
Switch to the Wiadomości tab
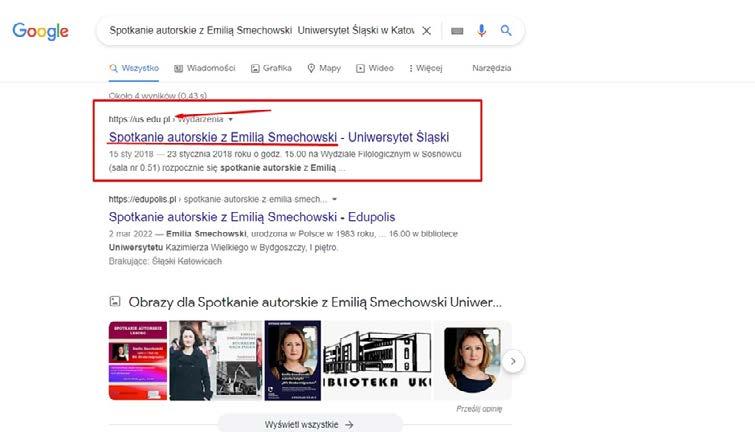(x=205, y=68)
